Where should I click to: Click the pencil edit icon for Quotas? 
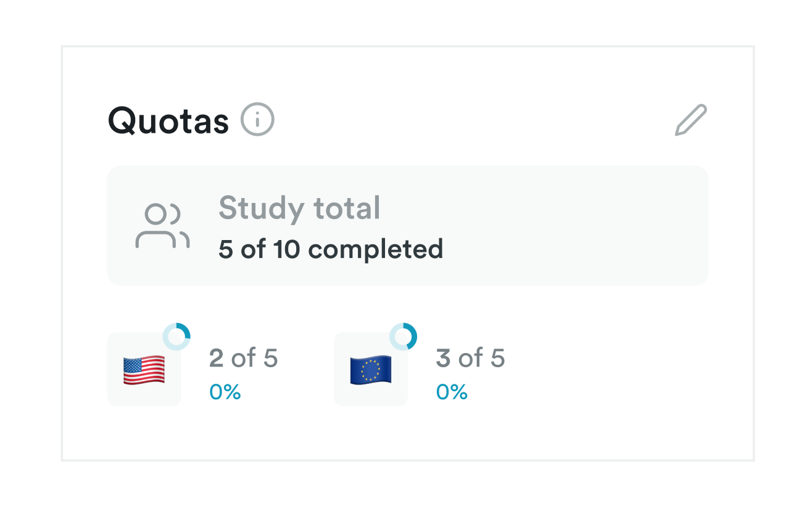(x=691, y=120)
